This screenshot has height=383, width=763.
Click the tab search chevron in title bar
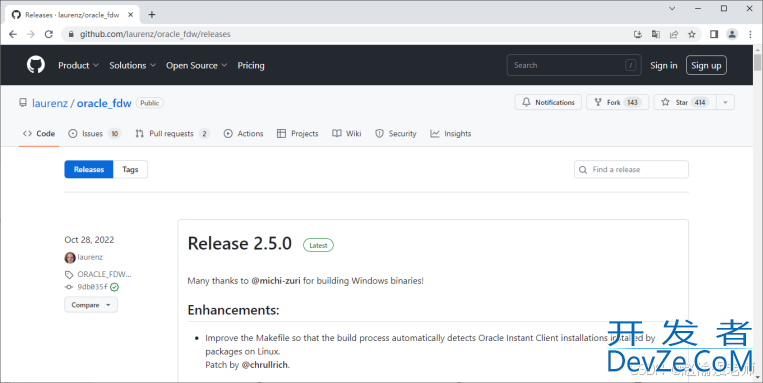[x=672, y=8]
